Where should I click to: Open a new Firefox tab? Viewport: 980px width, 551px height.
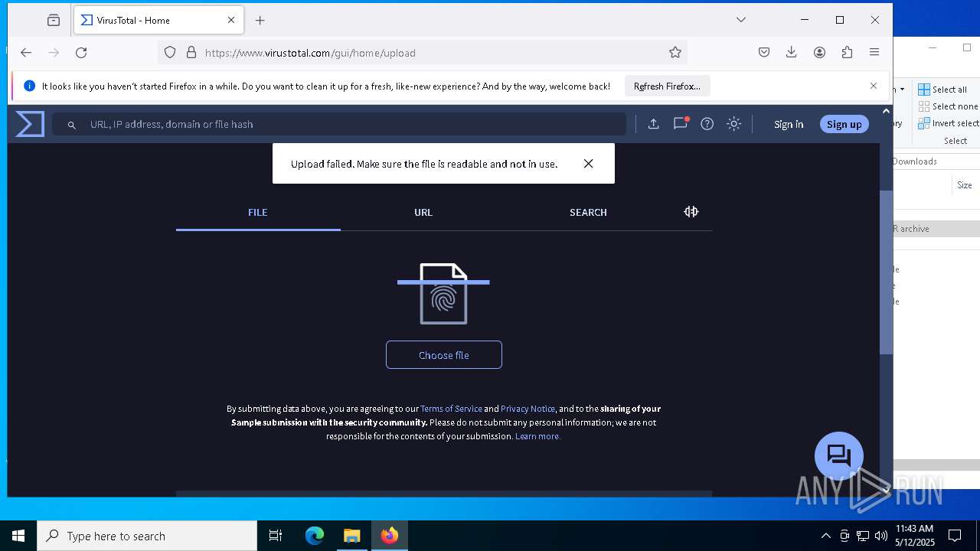260,21
